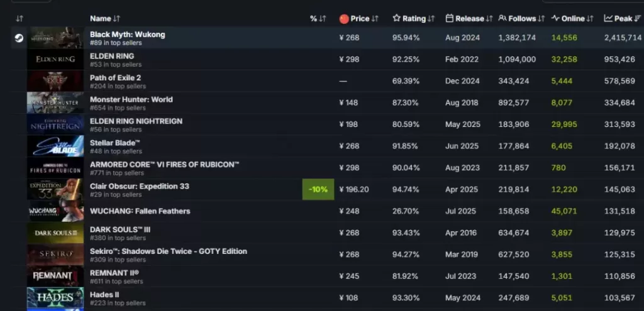This screenshot has width=644, height=311.
Task: Open the Stellar Blade™ link
Action: 115,143
